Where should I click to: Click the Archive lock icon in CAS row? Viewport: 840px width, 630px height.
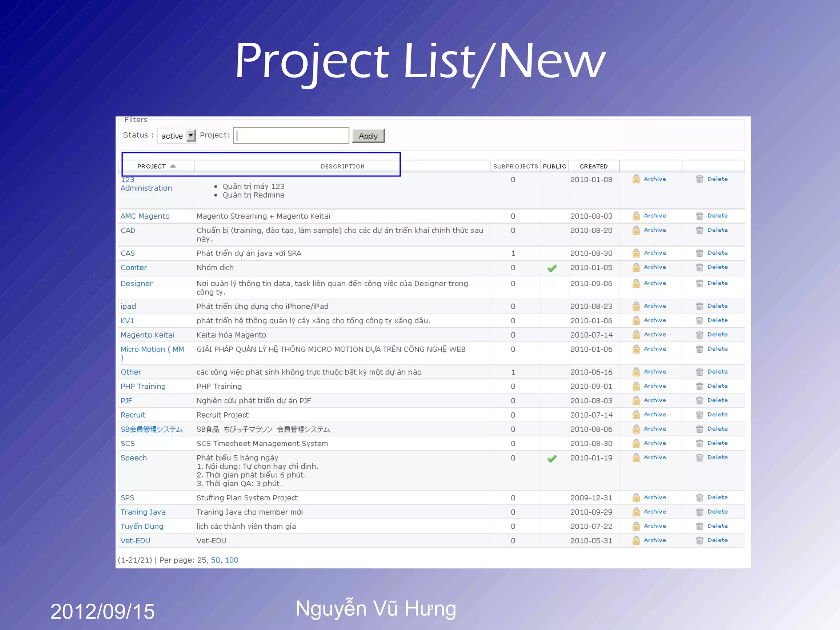click(x=636, y=253)
